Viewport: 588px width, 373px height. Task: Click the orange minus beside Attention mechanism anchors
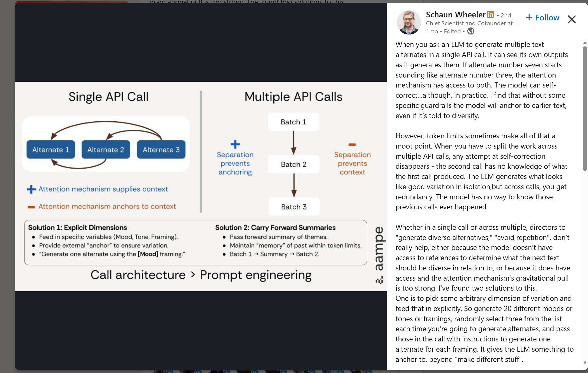[x=31, y=207]
